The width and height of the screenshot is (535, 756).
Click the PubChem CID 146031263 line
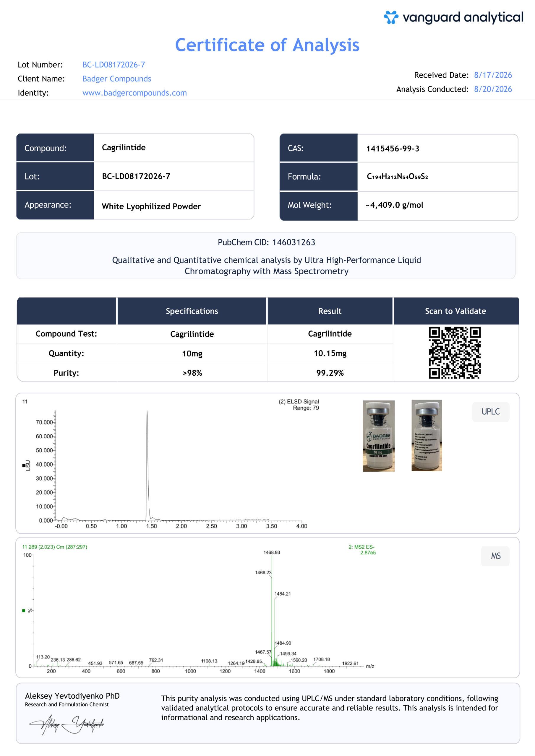[x=266, y=242]
